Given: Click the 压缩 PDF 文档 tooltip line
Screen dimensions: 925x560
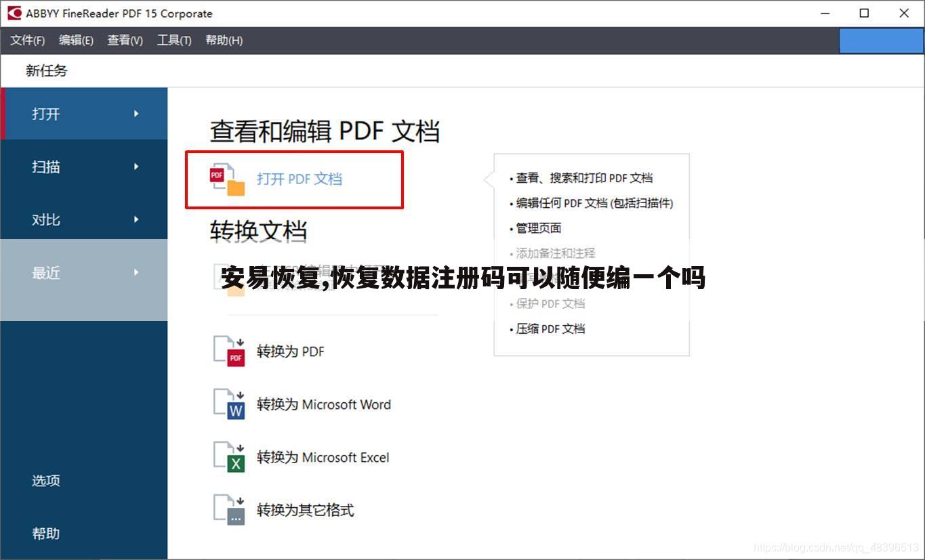Looking at the screenshot, I should 550,328.
